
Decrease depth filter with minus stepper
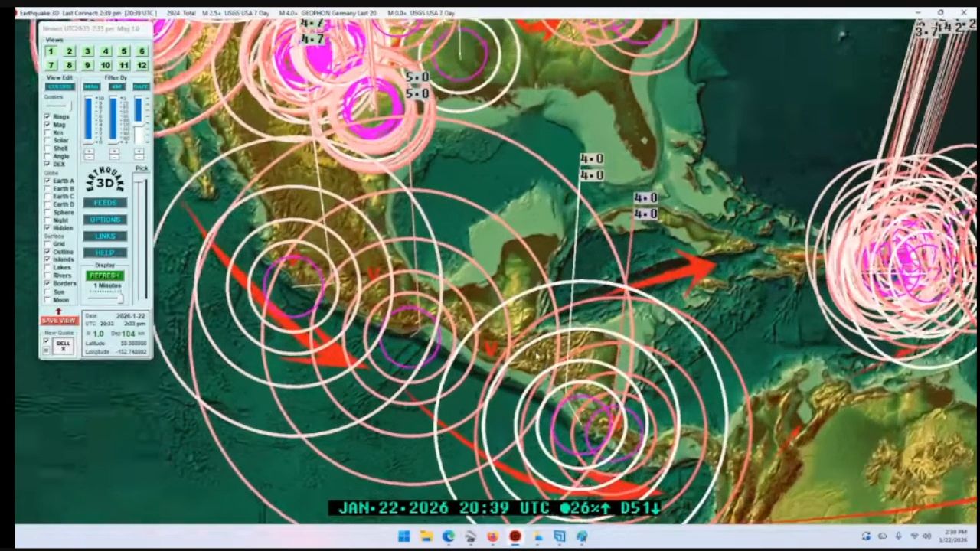pos(114,156)
